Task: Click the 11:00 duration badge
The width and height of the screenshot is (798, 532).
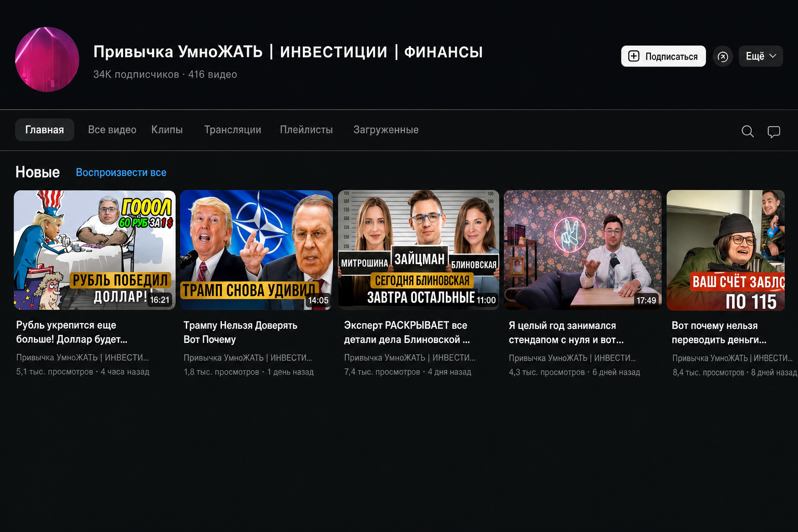Action: 486,300
